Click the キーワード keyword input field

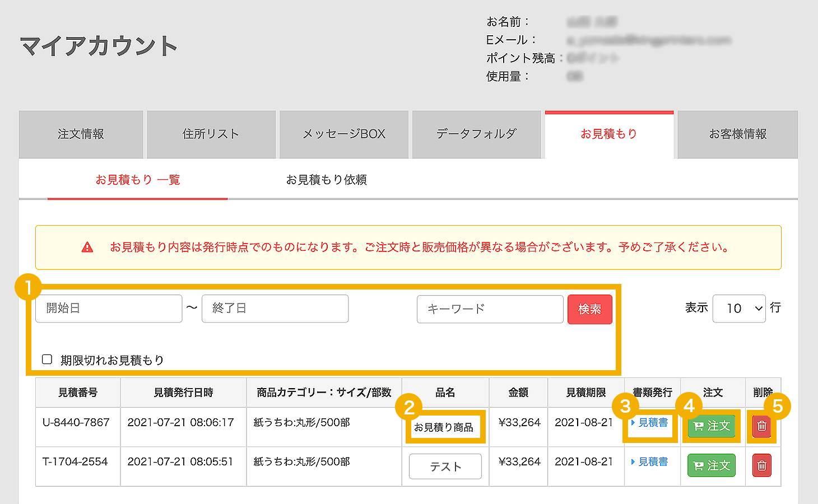tap(490, 309)
